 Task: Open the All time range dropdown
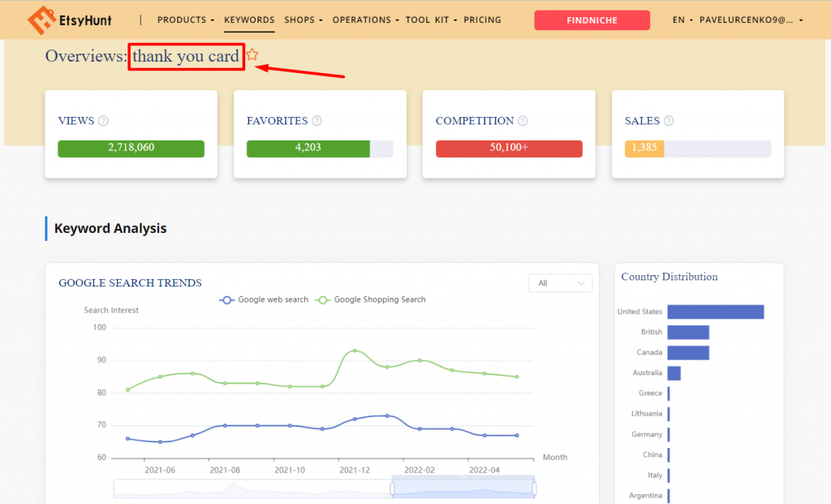(560, 282)
